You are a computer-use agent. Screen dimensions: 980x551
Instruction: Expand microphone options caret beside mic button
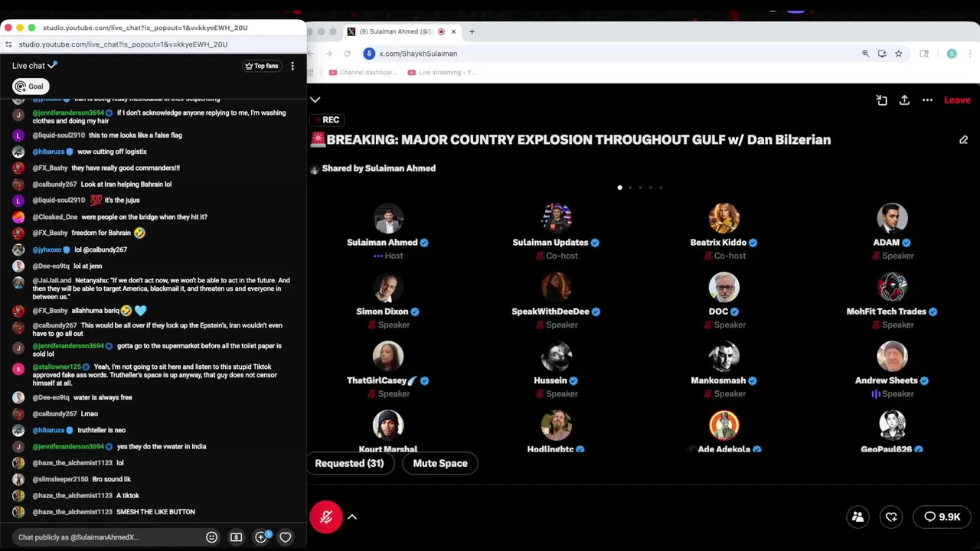(x=352, y=517)
